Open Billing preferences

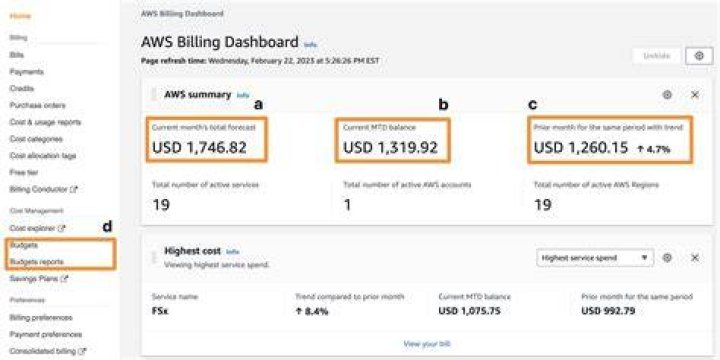[x=41, y=318]
